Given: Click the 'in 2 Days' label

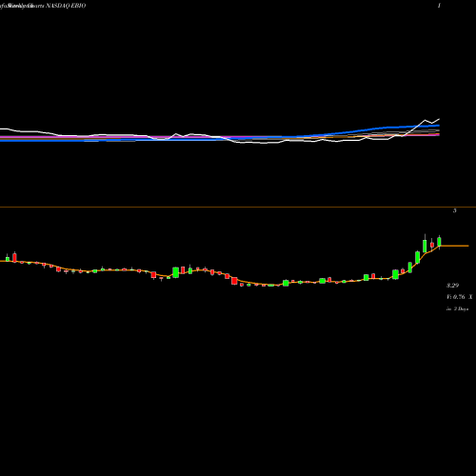Looking at the screenshot, I should click(457, 308).
